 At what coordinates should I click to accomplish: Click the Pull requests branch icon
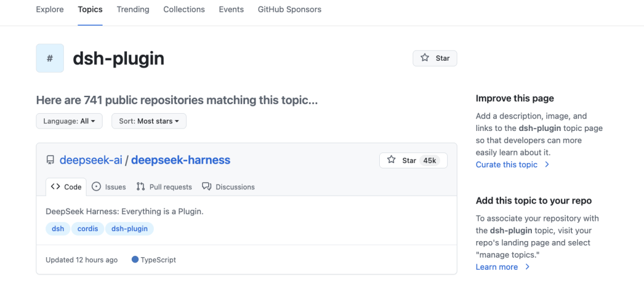coord(141,187)
